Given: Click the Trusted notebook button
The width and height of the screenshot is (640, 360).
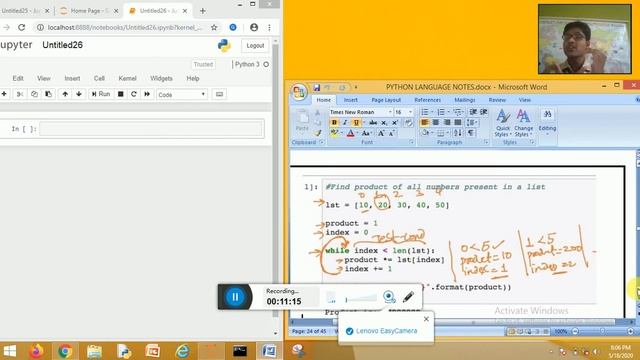Looking at the screenshot, I should pos(203,64).
